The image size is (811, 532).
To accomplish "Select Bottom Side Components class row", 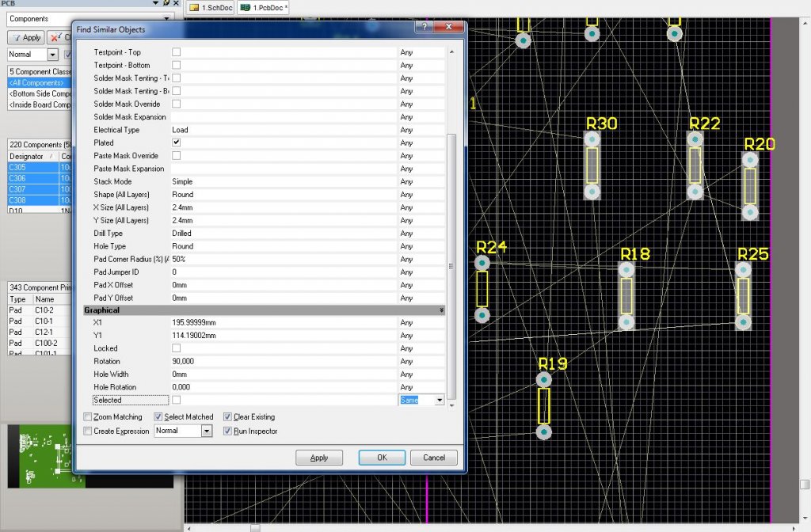I will click(x=40, y=93).
